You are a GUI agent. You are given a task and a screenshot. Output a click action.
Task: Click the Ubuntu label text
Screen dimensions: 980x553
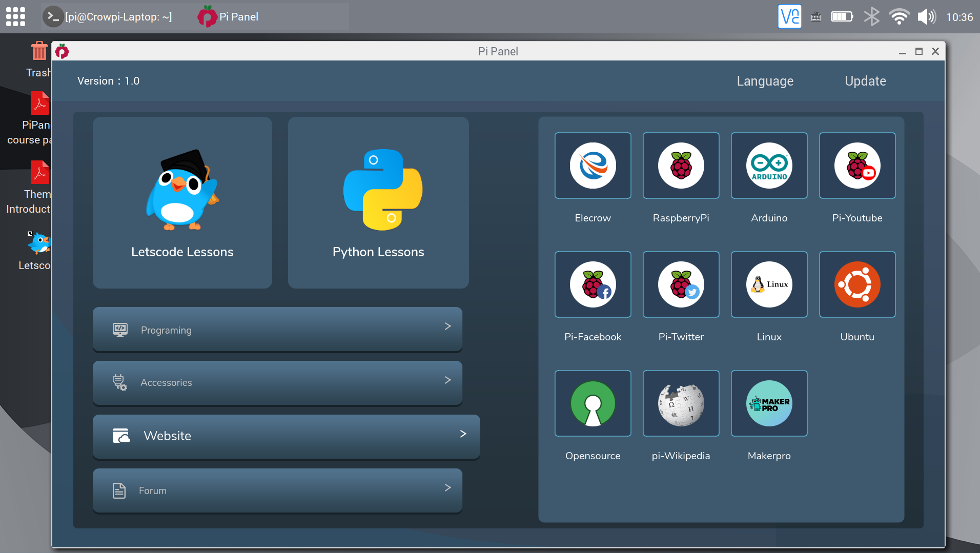tap(857, 337)
